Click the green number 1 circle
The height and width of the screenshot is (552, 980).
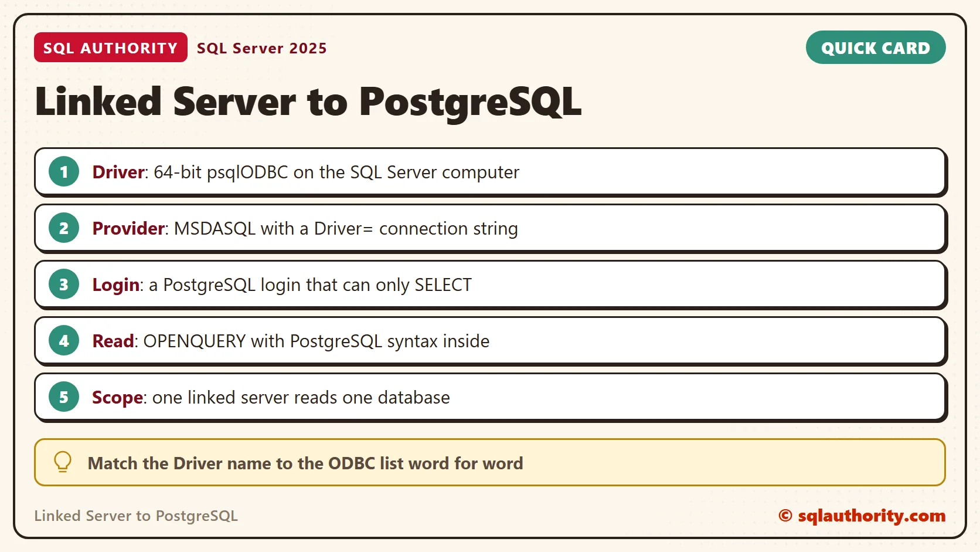point(64,172)
